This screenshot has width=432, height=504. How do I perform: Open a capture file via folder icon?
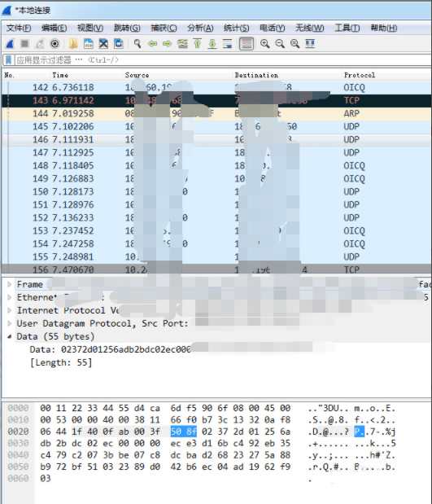click(x=73, y=44)
